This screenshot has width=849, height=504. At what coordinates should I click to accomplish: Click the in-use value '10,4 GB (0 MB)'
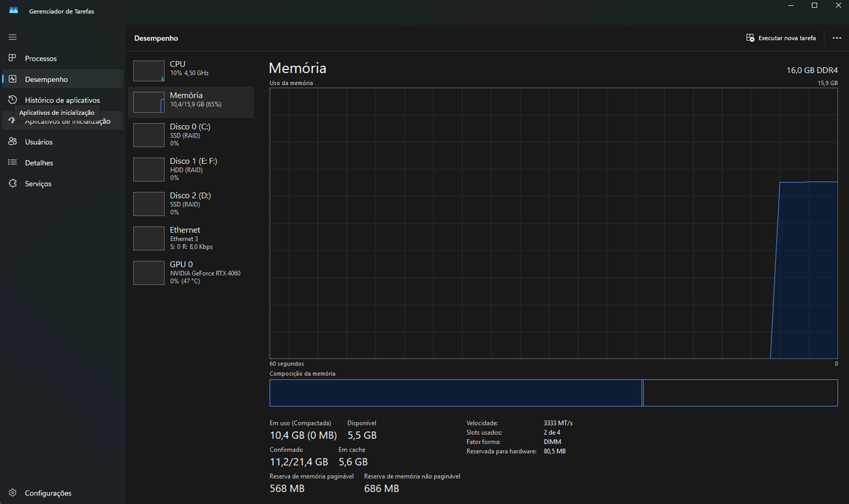304,435
